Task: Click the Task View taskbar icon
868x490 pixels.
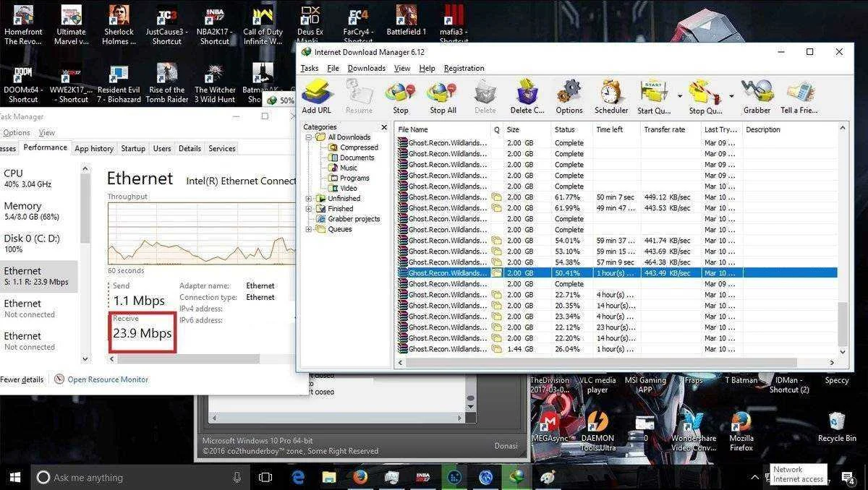Action: click(265, 477)
